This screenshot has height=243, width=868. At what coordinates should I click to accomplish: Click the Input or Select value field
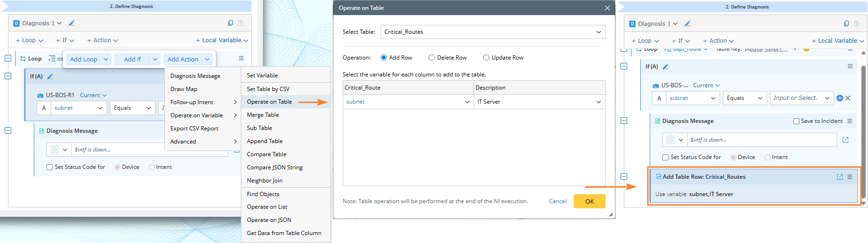(x=796, y=98)
